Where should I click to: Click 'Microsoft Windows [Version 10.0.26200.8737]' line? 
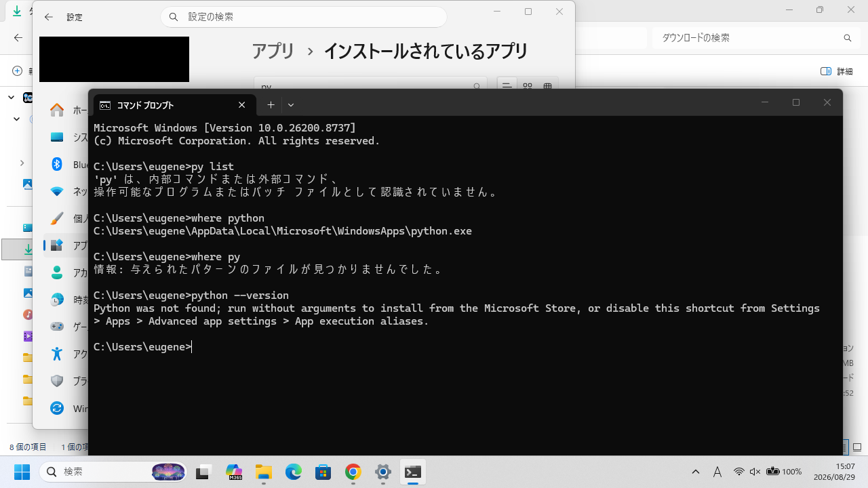(224, 127)
